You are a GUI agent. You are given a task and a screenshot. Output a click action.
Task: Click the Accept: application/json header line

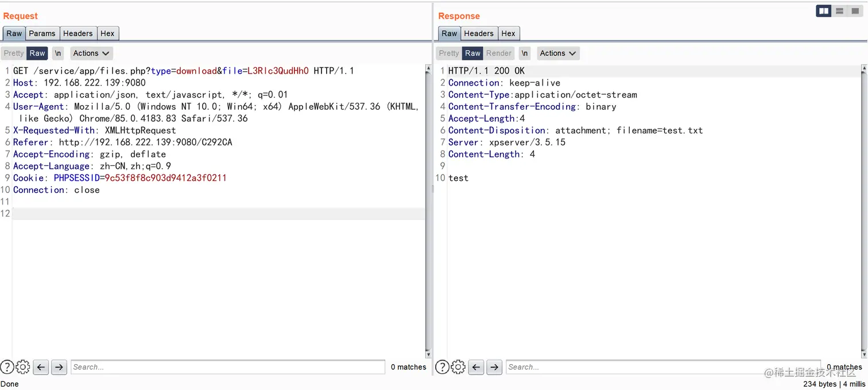[x=150, y=95]
